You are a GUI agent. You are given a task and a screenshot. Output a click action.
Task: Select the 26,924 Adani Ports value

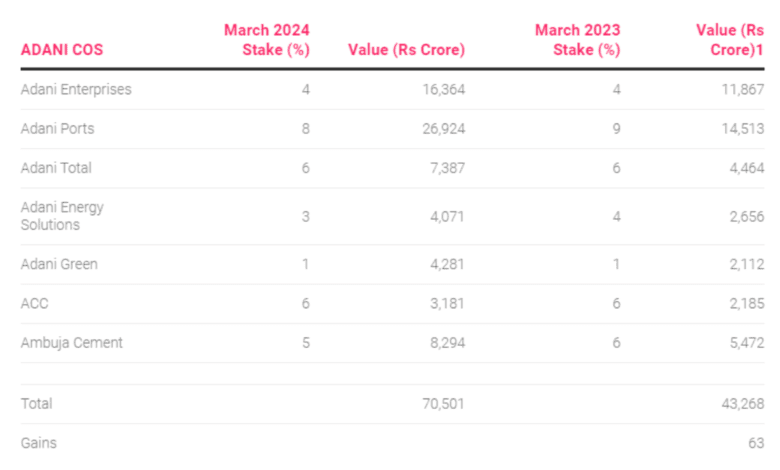pyautogui.click(x=444, y=129)
